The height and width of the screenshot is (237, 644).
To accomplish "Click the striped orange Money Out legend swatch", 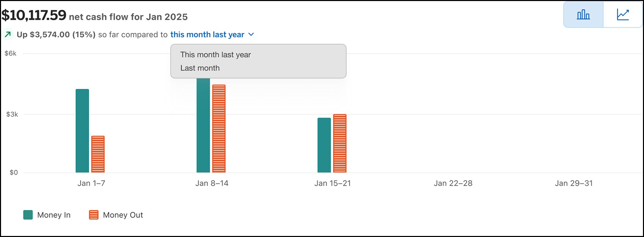I will (93, 215).
